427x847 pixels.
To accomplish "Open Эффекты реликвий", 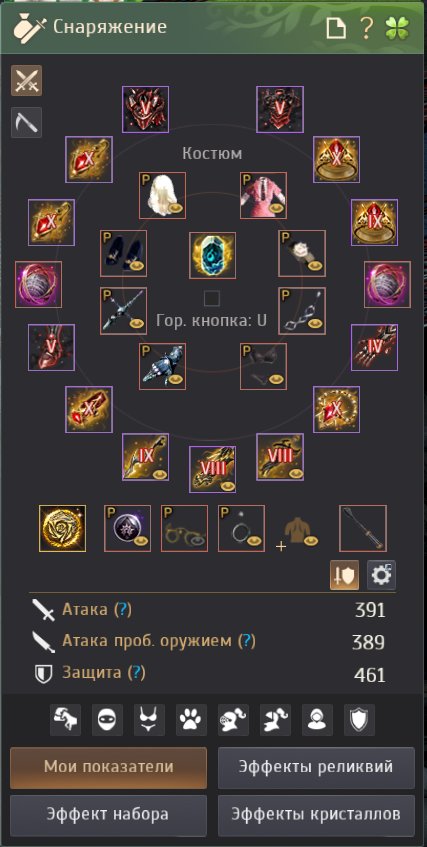I will [316, 768].
